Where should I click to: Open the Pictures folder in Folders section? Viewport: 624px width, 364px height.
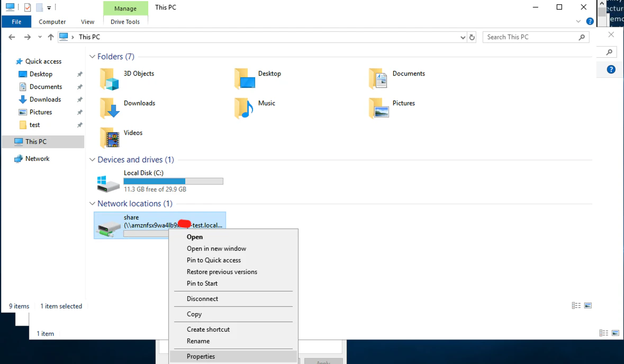click(x=378, y=108)
